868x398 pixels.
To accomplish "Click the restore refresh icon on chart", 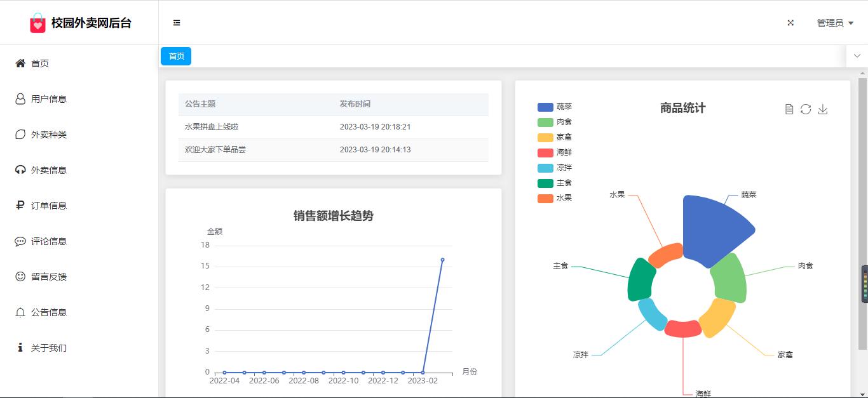I will tap(806, 109).
